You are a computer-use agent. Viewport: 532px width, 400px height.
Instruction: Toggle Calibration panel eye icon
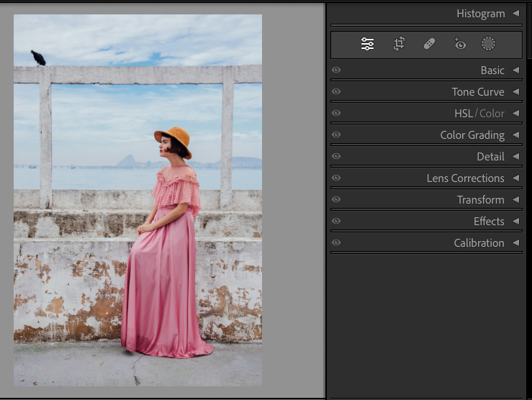(x=336, y=242)
